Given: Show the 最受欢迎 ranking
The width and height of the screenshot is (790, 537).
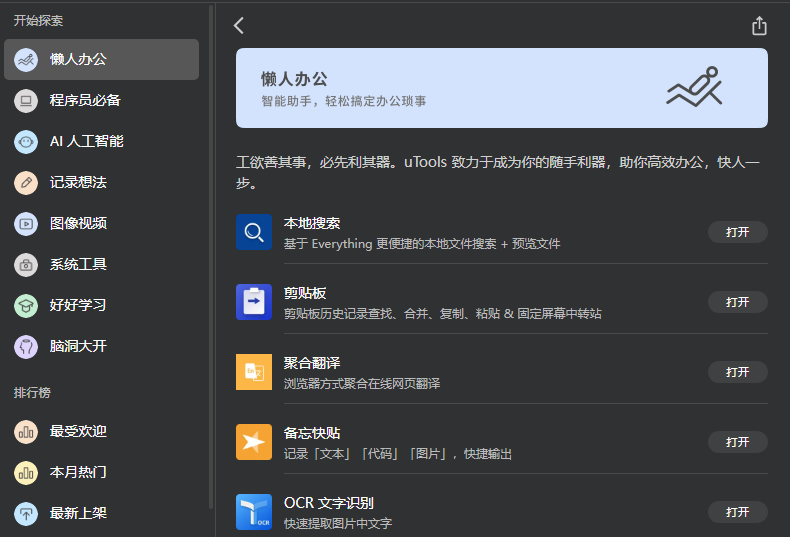Looking at the screenshot, I should pos(101,432).
